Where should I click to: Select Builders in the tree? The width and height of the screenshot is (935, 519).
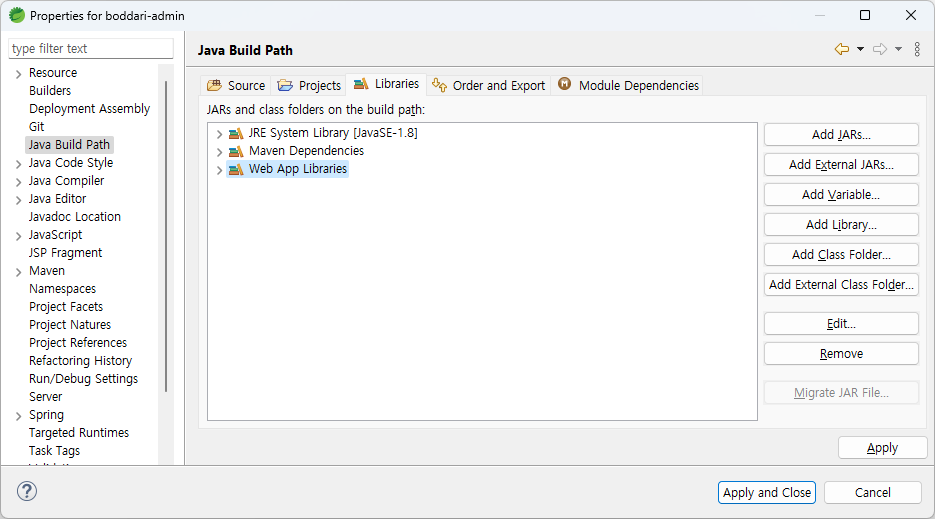click(x=50, y=91)
